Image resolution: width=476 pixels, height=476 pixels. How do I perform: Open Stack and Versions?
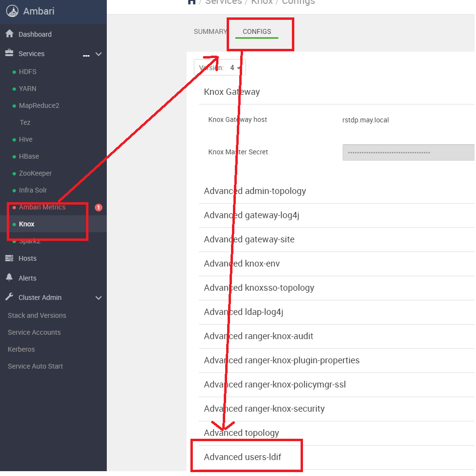point(37,315)
